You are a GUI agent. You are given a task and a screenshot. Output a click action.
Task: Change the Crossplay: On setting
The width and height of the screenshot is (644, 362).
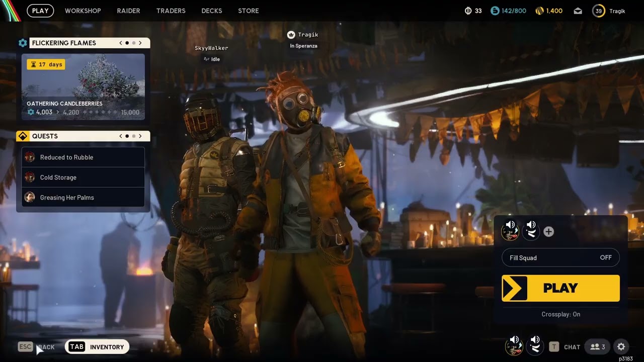click(560, 314)
